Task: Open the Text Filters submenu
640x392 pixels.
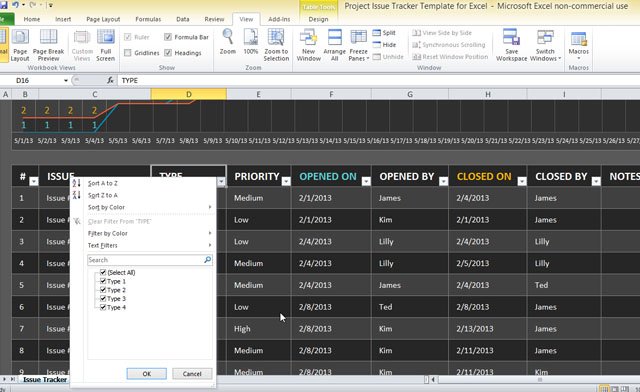Action: (x=143, y=245)
